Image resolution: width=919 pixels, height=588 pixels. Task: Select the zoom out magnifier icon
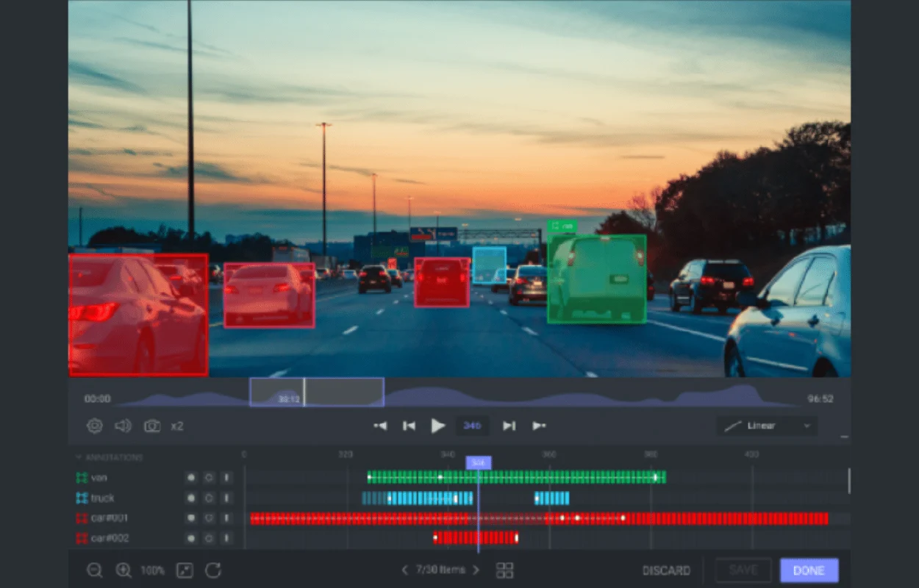pyautogui.click(x=95, y=570)
